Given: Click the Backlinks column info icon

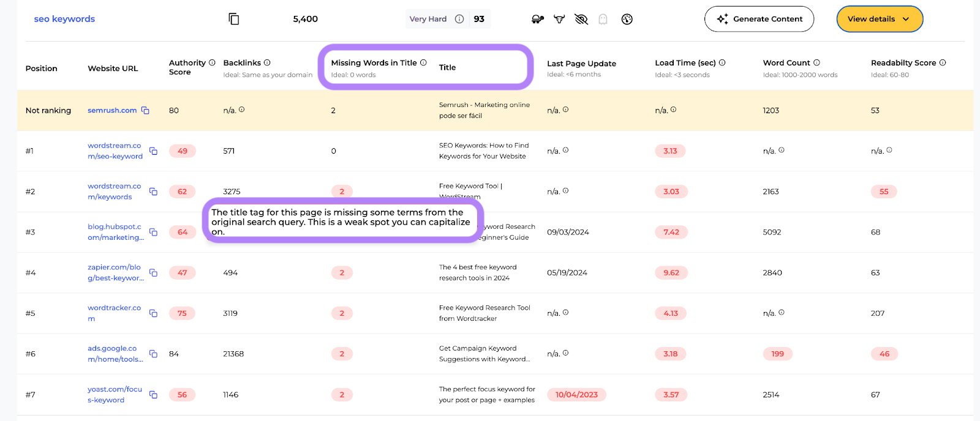Looking at the screenshot, I should coord(267,62).
